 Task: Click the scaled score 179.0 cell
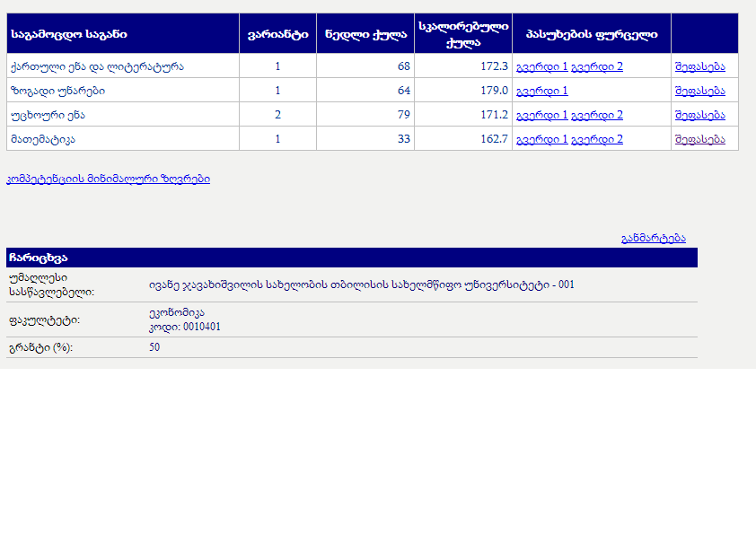[x=463, y=90]
